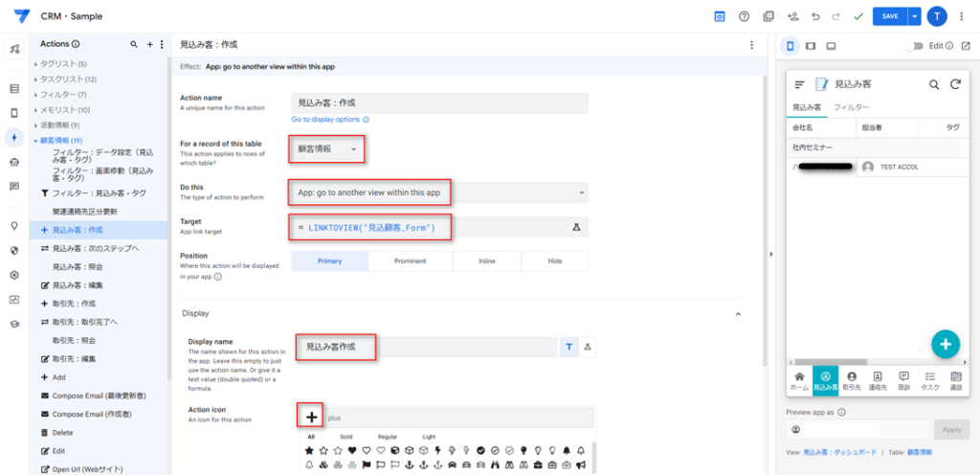The width and height of the screenshot is (980, 475).
Task: Switch to the Solid icon filter tab
Action: [x=345, y=436]
